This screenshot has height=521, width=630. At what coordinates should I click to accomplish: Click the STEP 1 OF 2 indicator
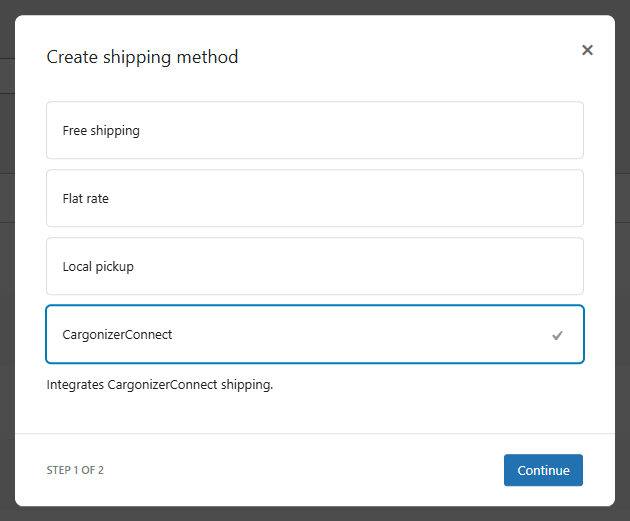(x=75, y=470)
